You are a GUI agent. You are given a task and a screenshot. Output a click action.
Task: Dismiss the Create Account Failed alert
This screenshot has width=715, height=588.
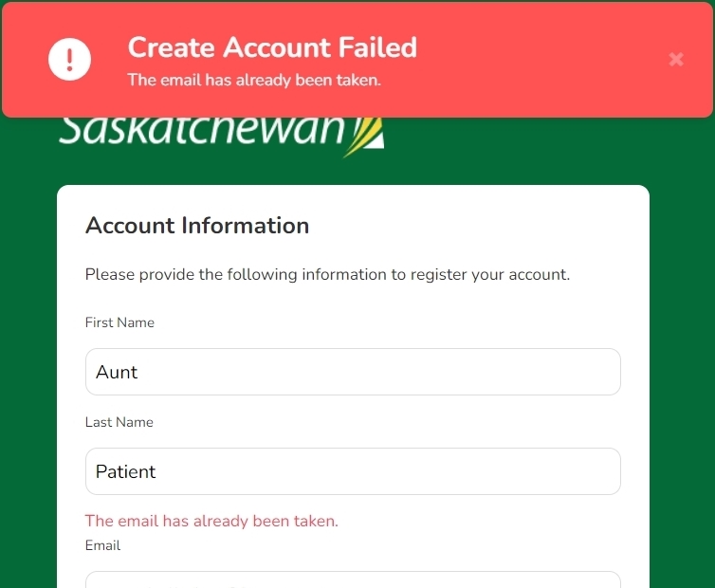676,60
